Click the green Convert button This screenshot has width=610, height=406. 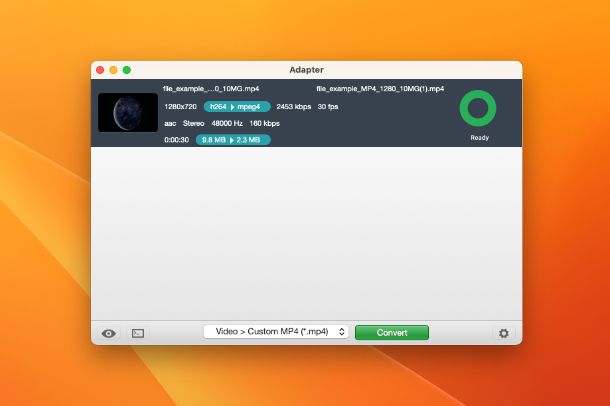392,332
